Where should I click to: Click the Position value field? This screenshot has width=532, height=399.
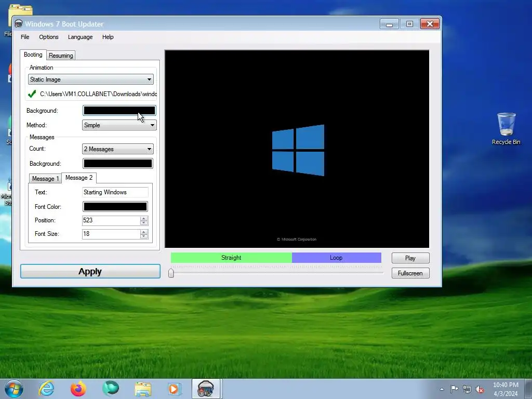[111, 220]
